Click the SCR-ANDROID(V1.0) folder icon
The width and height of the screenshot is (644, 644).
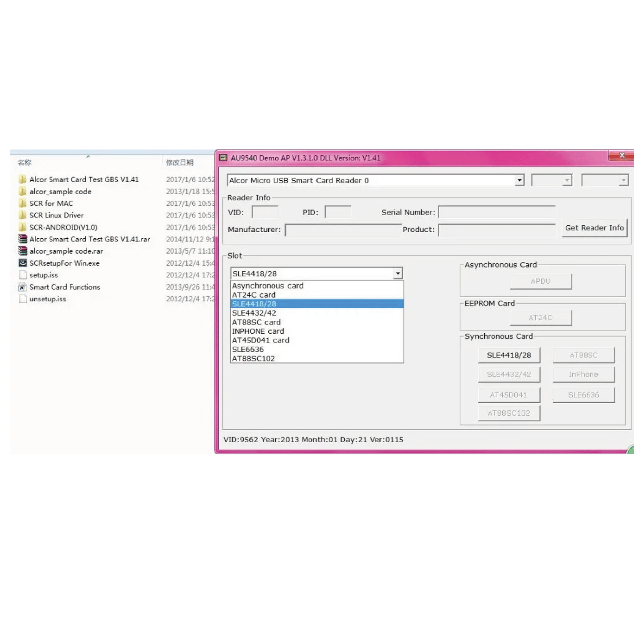click(22, 227)
